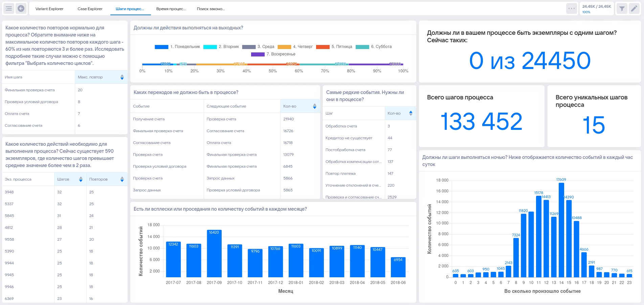The width and height of the screenshot is (644, 305).
Task: Click the 2018-06 bar with 6954 events
Action: [398, 267]
